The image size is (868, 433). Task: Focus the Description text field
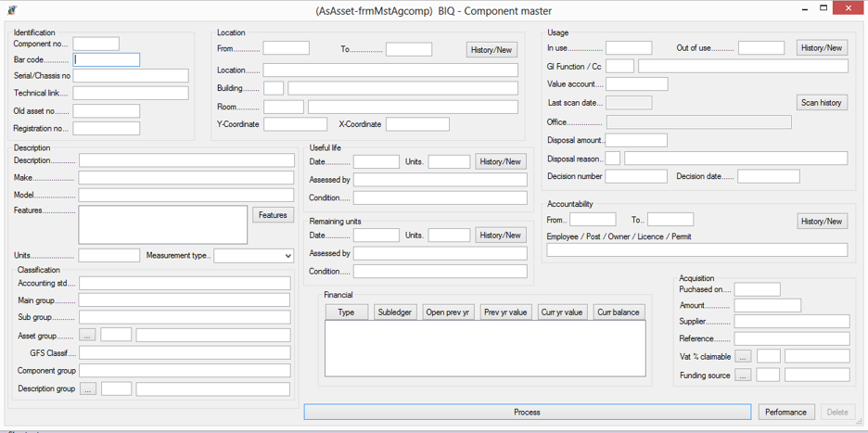(186, 160)
